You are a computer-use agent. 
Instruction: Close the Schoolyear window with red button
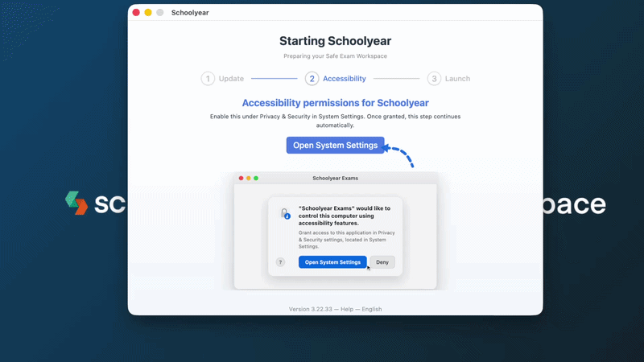point(136,12)
